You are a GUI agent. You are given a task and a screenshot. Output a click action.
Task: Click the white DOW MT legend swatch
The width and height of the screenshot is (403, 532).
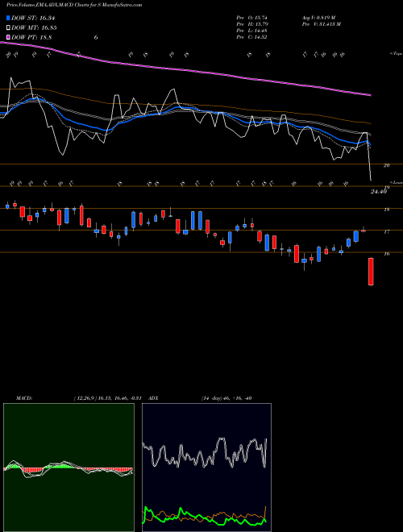point(8,28)
